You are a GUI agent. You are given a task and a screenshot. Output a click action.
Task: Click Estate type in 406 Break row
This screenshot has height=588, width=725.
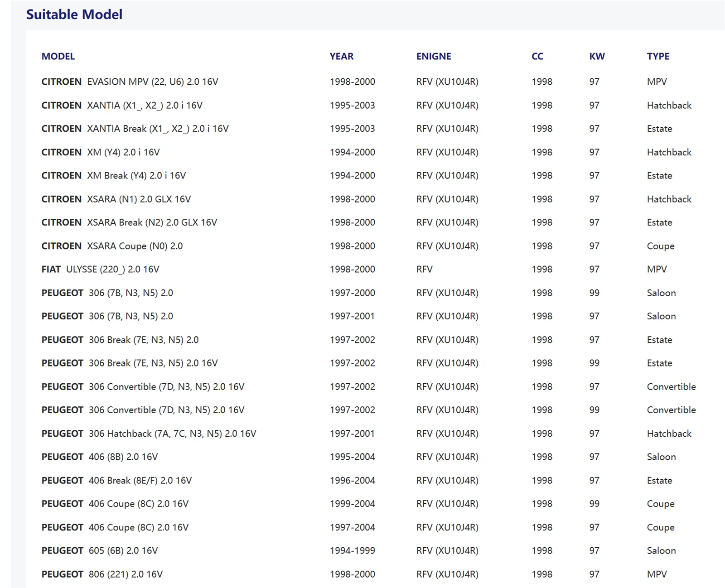(660, 481)
